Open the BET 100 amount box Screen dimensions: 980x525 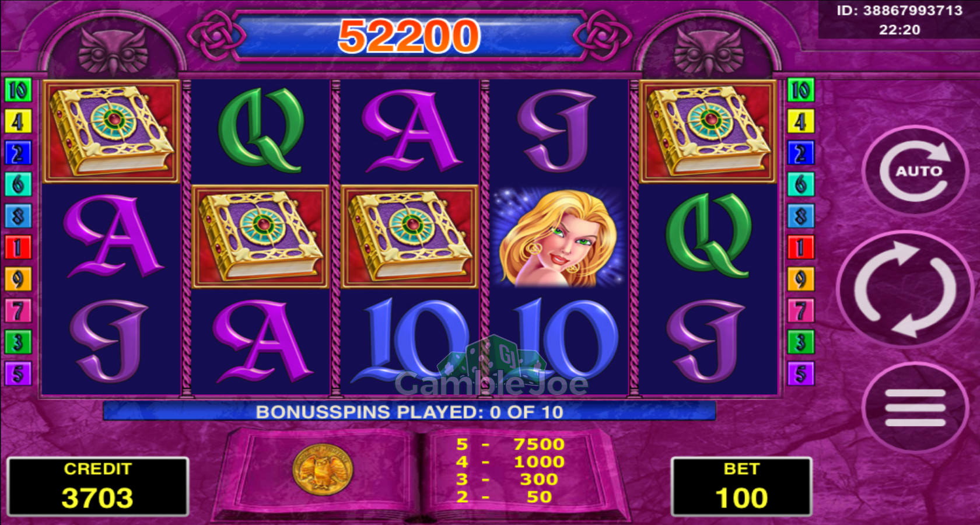pos(741,487)
